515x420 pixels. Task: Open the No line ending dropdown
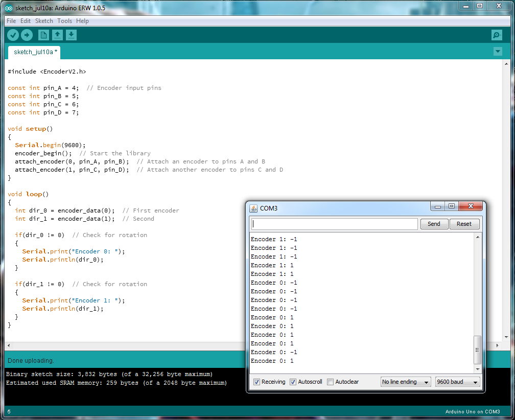tap(406, 382)
